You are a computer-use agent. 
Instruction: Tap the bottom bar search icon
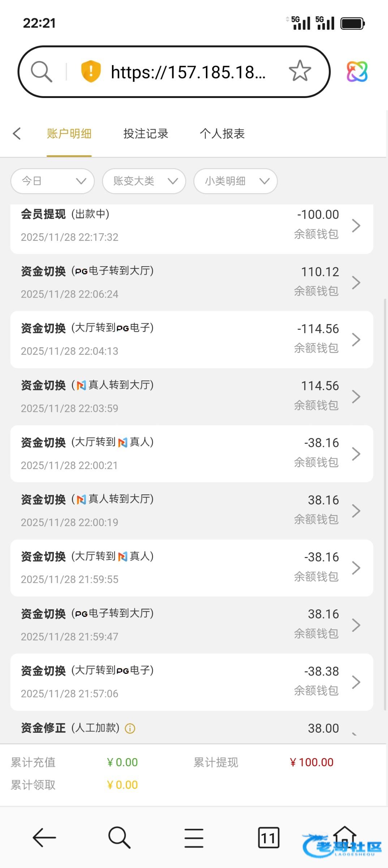point(119,837)
